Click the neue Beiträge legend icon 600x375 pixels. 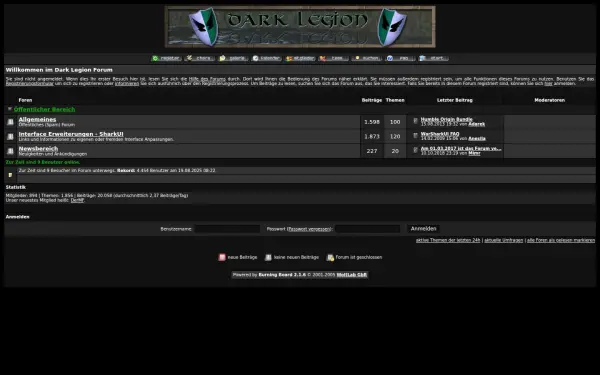[222, 257]
